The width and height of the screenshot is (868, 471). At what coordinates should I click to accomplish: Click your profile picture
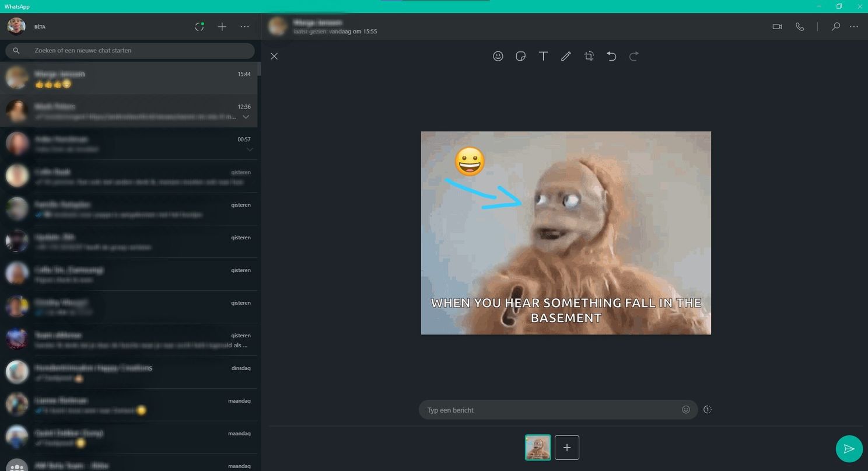point(16,26)
